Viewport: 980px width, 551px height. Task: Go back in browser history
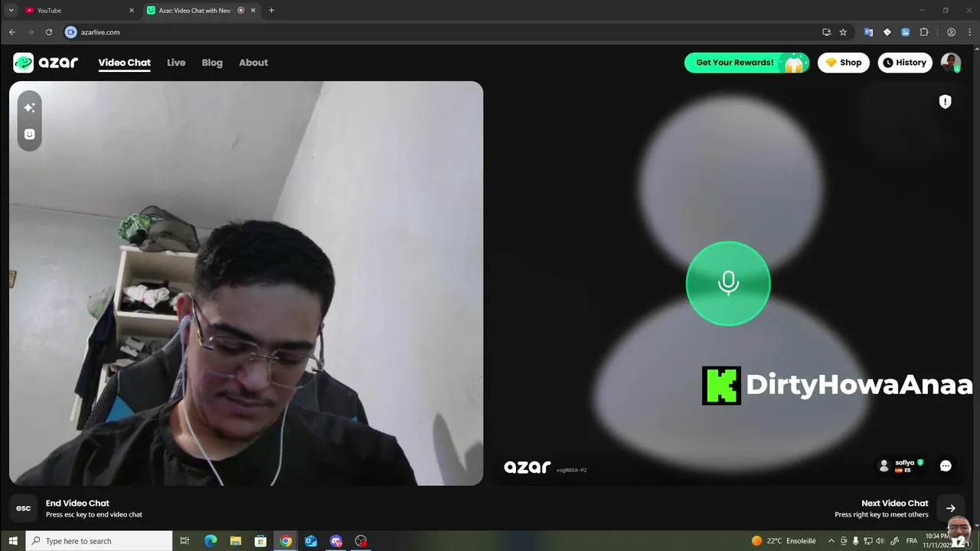[x=12, y=32]
